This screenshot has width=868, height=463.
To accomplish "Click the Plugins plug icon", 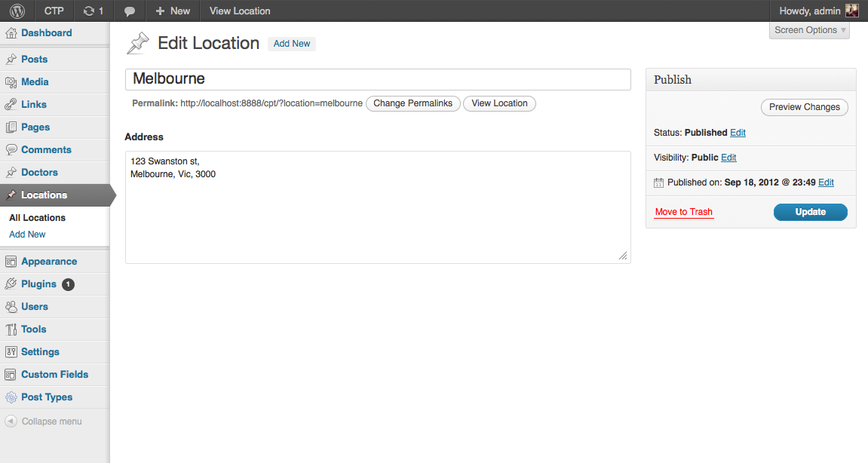I will click(x=11, y=284).
